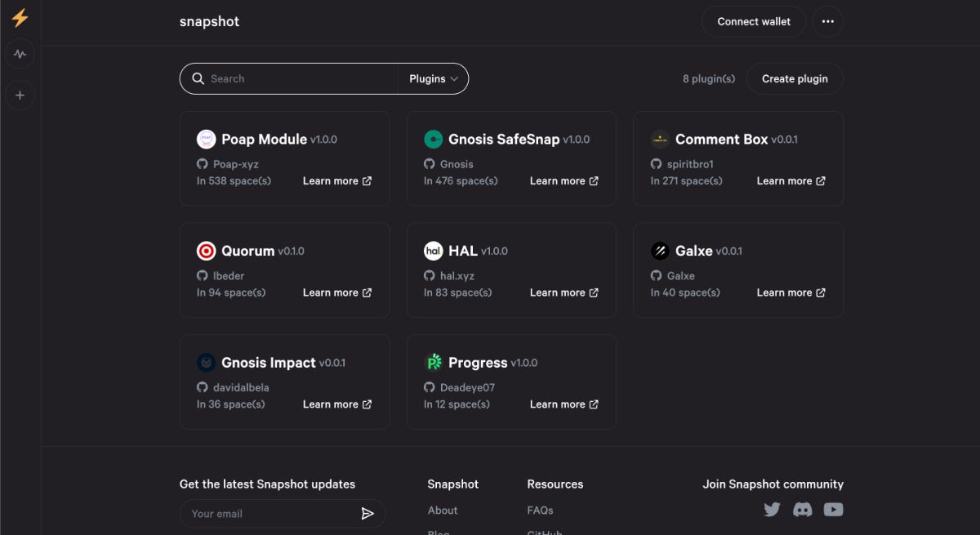Click the Gnosis SafeSnap plugin logo
Viewport: 980px width, 535px height.
434,139
